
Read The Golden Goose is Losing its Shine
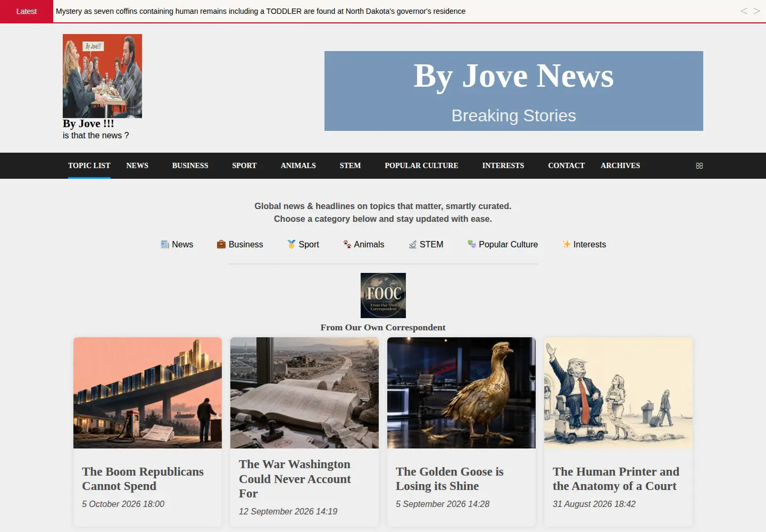pyautogui.click(x=449, y=479)
